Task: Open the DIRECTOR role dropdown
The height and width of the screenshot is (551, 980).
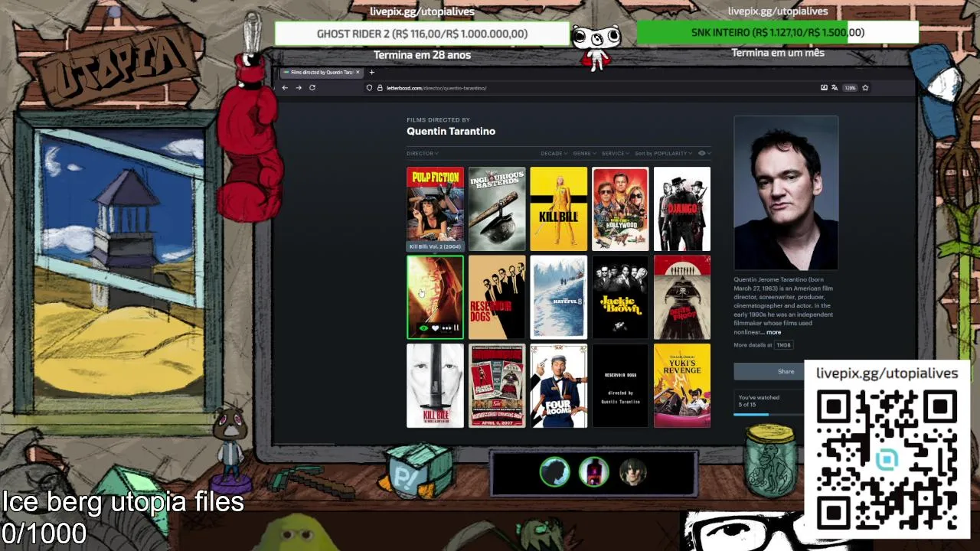Action: click(x=422, y=154)
